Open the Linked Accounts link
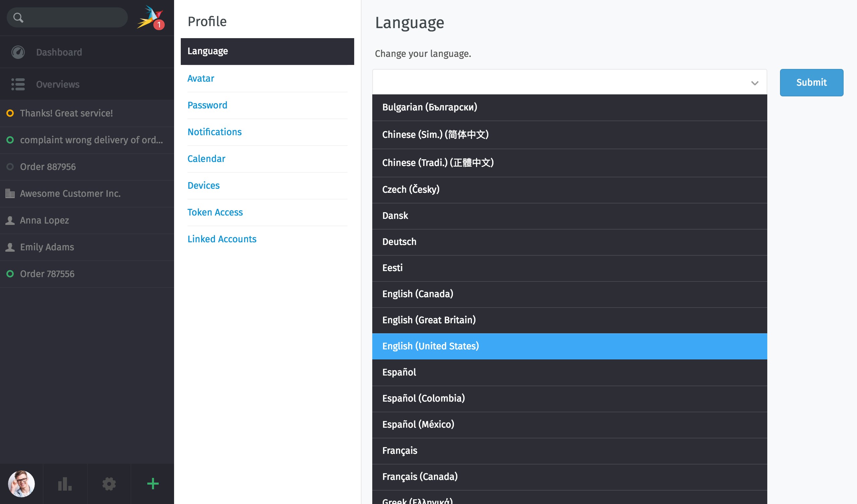This screenshot has height=504, width=857. coord(222,239)
